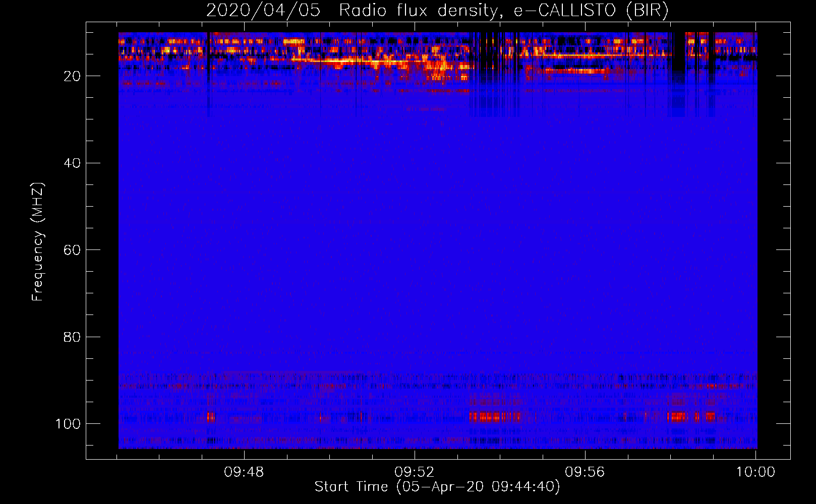Viewport: 816px width, 504px height.
Task: Click the 10:00 time tick label
Action: pyautogui.click(x=755, y=472)
